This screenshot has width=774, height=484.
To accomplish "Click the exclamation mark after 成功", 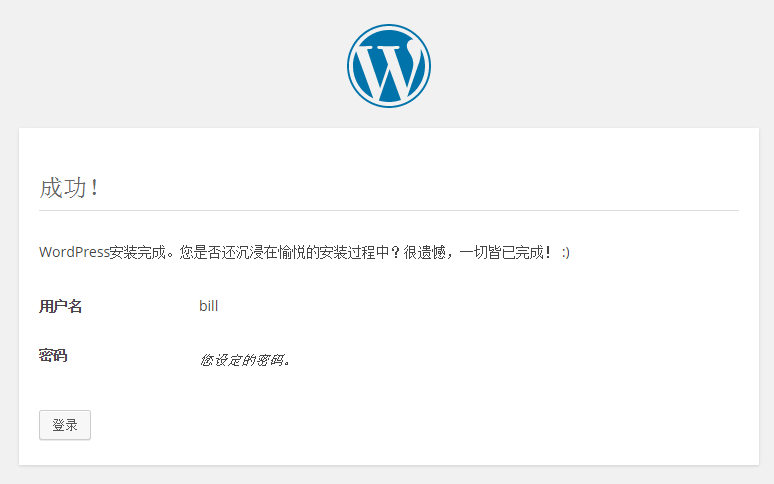I will point(94,188).
